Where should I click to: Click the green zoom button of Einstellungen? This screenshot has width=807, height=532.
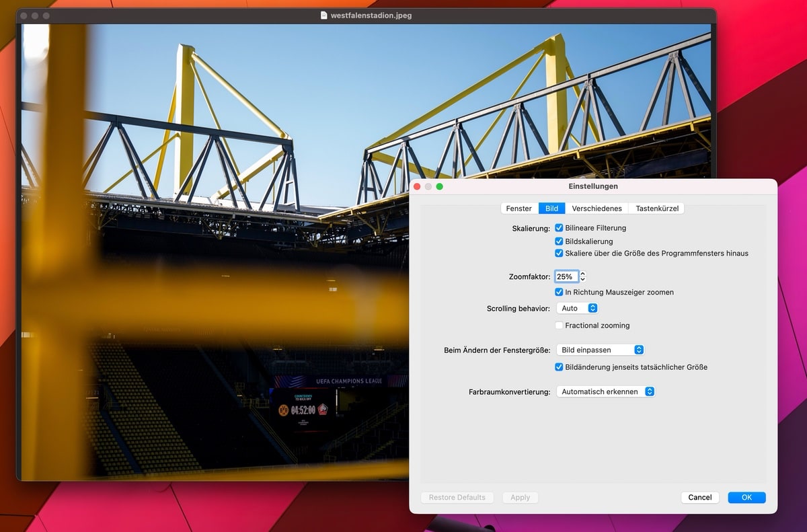coord(440,186)
